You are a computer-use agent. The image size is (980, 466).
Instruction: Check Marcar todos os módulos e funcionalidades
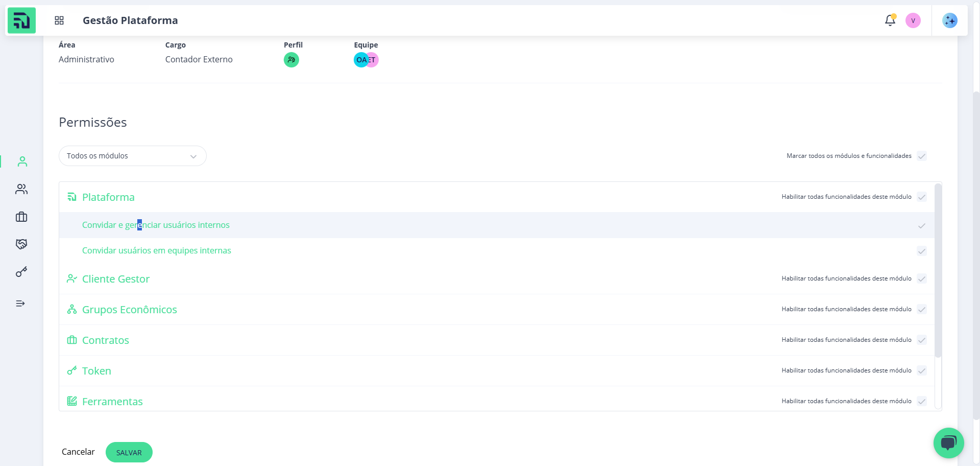[922, 156]
